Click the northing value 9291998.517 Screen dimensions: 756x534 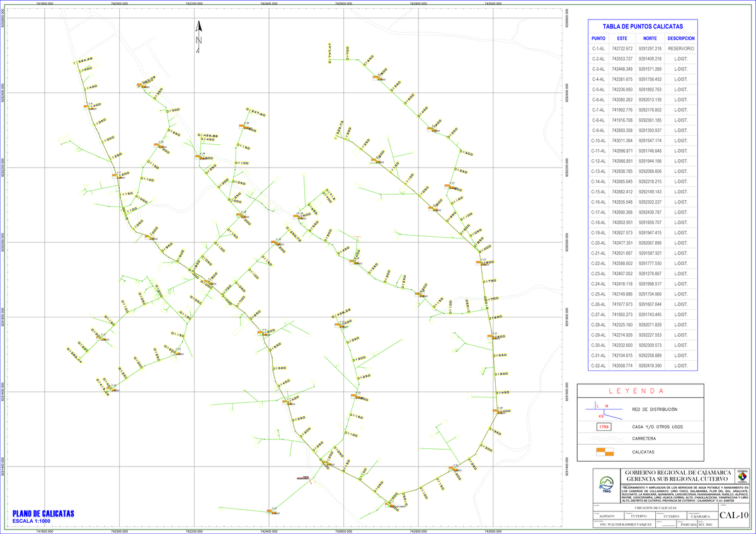coord(650,283)
